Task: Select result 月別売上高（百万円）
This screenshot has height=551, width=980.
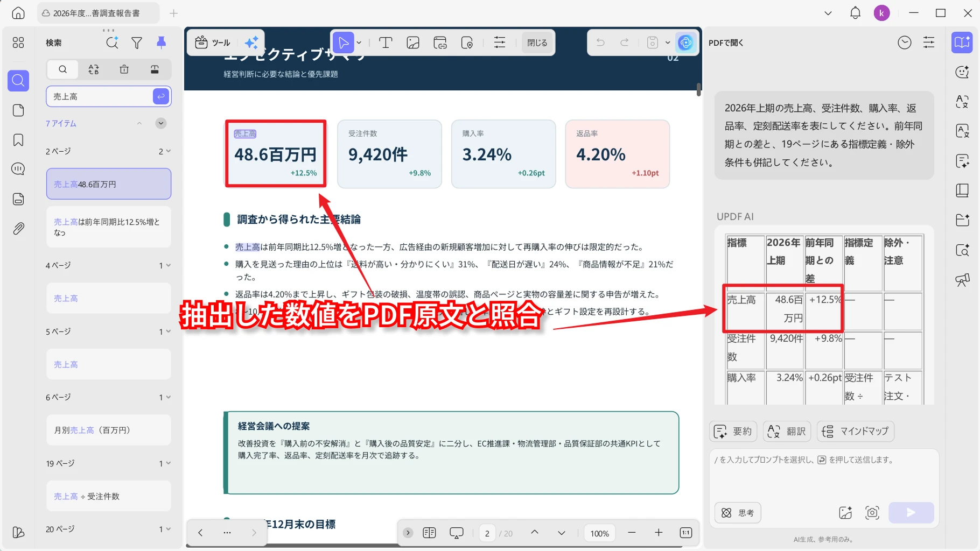Action: (x=109, y=430)
